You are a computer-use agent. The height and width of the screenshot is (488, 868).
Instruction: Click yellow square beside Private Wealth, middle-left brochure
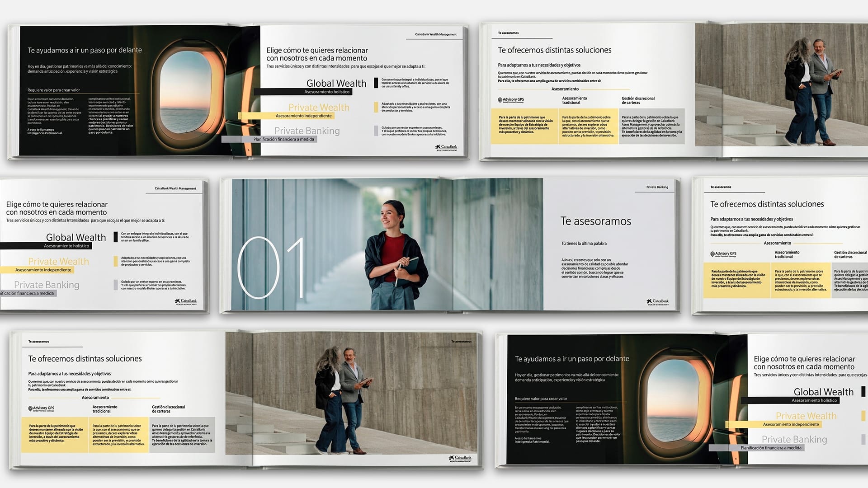click(116, 261)
